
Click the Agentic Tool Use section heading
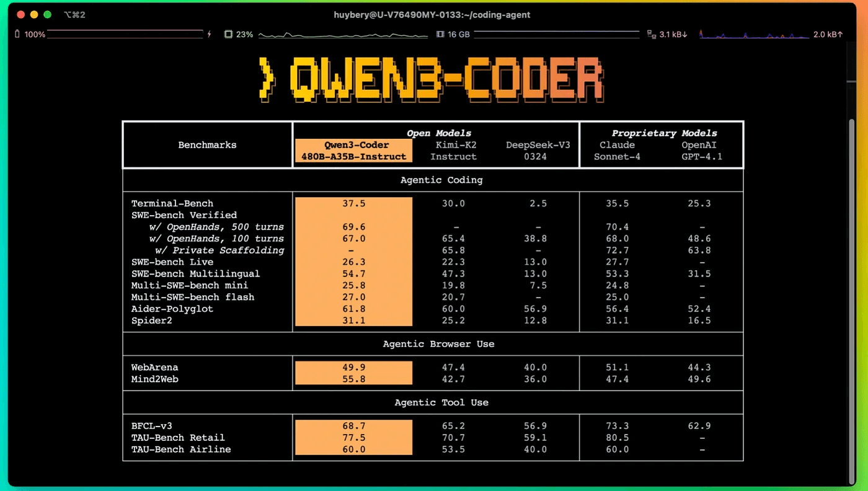(x=441, y=403)
